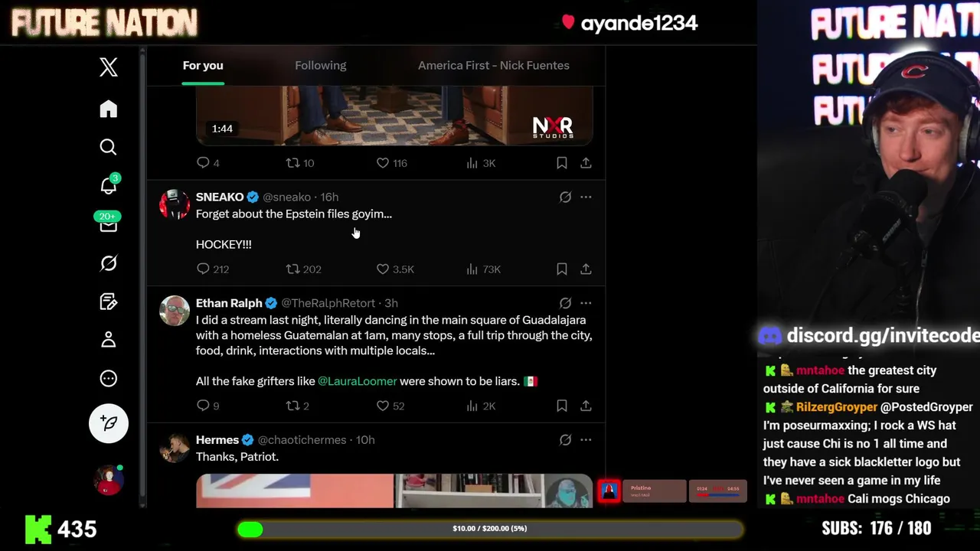The image size is (980, 551).
Task: Reply to the video post with 4 replies
Action: (203, 163)
